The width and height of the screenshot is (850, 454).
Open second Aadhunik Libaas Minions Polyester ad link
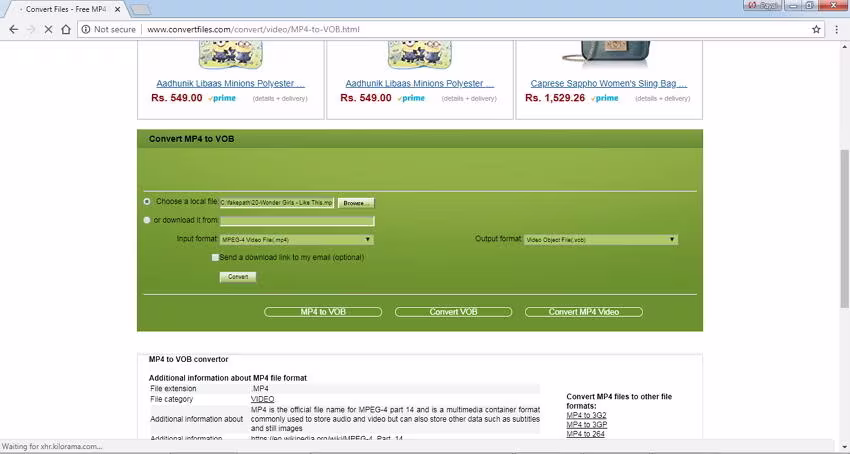coord(420,84)
